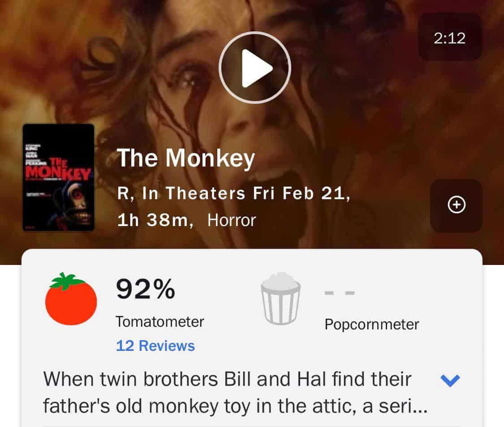
Task: Play The Monkey trailer video
Action: [x=255, y=68]
